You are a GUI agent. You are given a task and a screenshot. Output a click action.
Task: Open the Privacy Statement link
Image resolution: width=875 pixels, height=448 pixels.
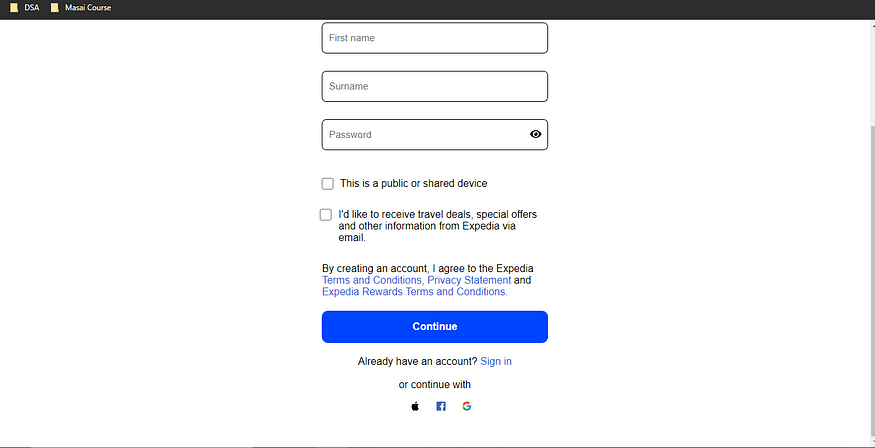click(469, 280)
